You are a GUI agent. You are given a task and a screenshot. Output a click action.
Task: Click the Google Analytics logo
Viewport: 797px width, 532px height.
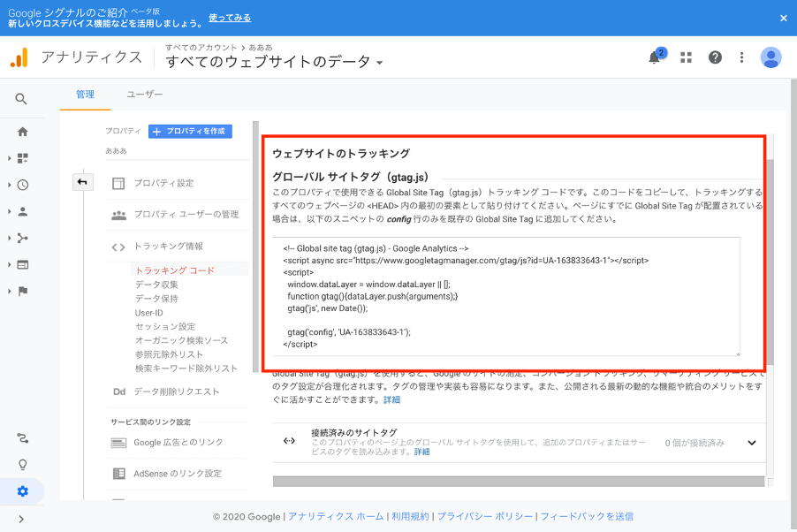[x=19, y=57]
